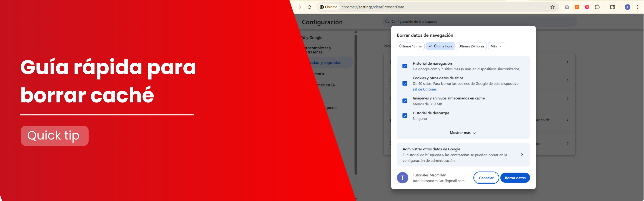Bookmark this page with the star icon
This screenshot has width=644, height=201.
(x=552, y=7)
